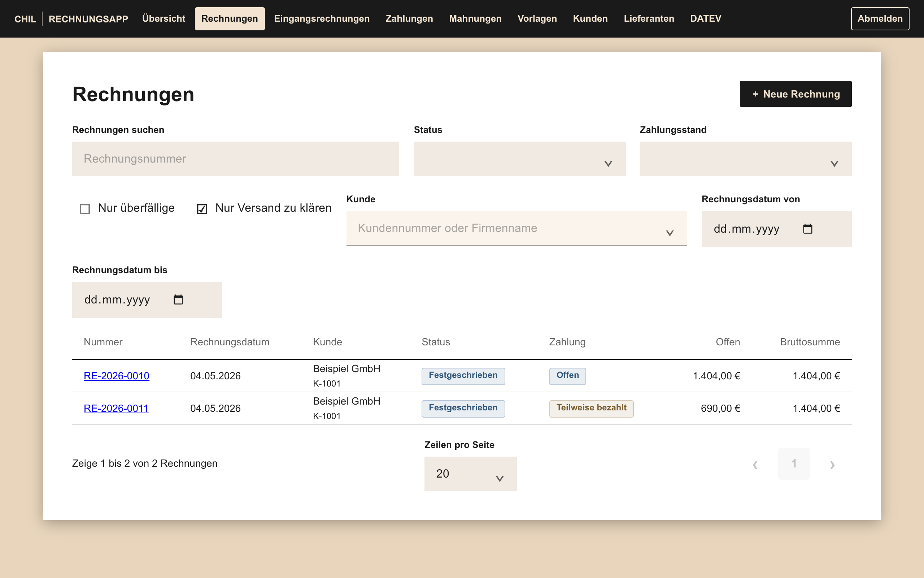Open Eingangsrechnungen in navigation
Viewport: 924px width, 578px height.
pos(322,18)
